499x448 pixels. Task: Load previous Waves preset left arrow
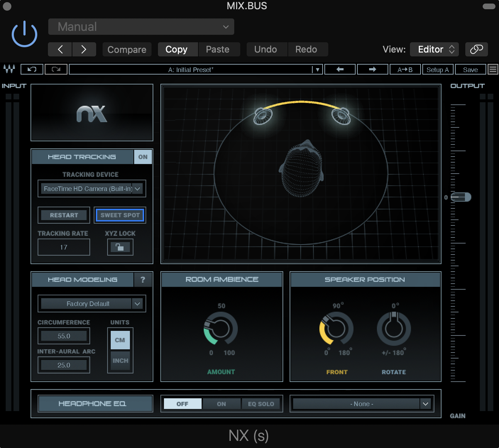click(340, 69)
